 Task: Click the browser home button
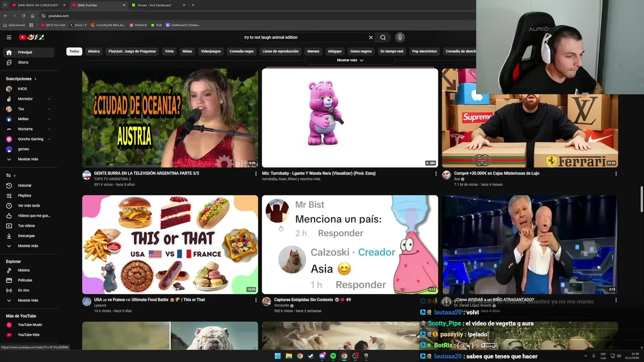click(x=33, y=16)
